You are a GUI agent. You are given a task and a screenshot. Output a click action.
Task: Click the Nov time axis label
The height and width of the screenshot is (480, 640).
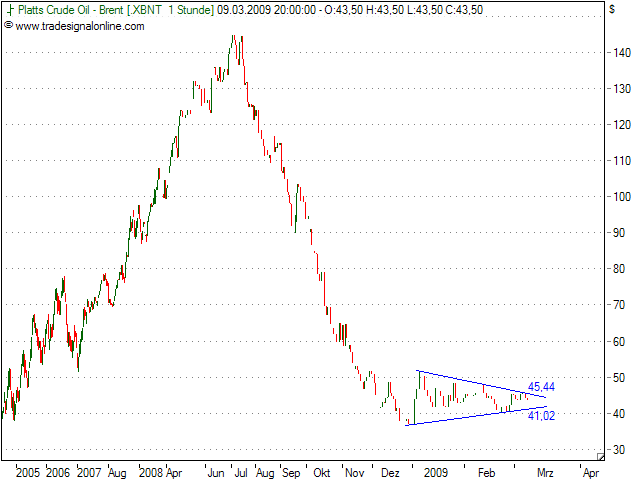pos(354,473)
